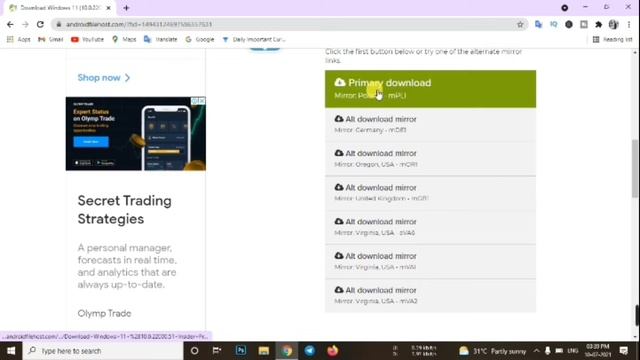Go back to the previous page
The height and width of the screenshot is (360, 640).
(x=10, y=24)
